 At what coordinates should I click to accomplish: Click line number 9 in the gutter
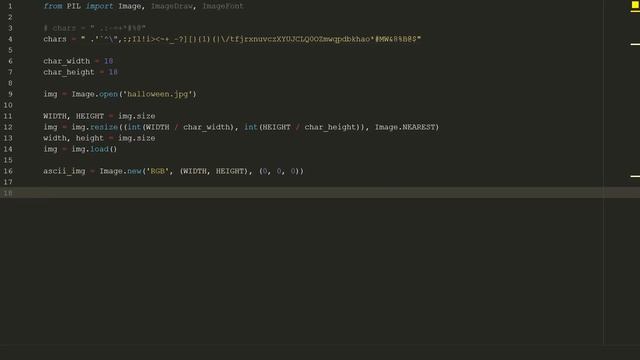[x=10, y=94]
